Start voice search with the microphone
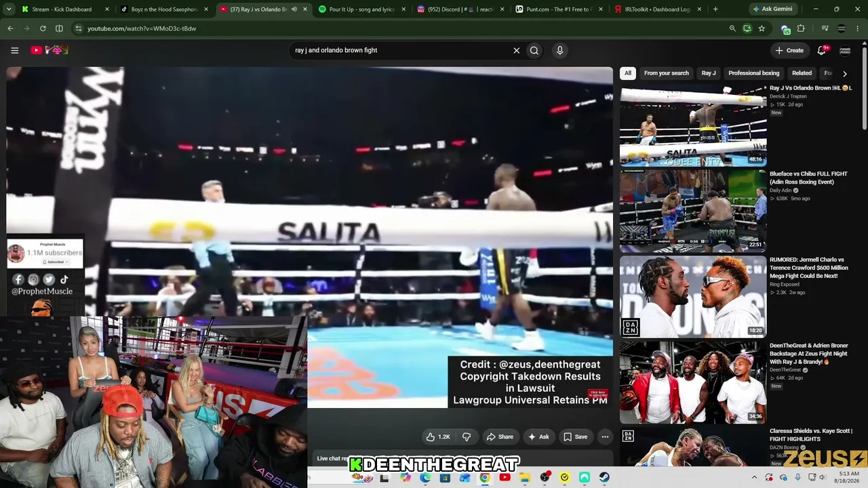Image resolution: width=868 pixels, height=488 pixels. click(x=559, y=50)
